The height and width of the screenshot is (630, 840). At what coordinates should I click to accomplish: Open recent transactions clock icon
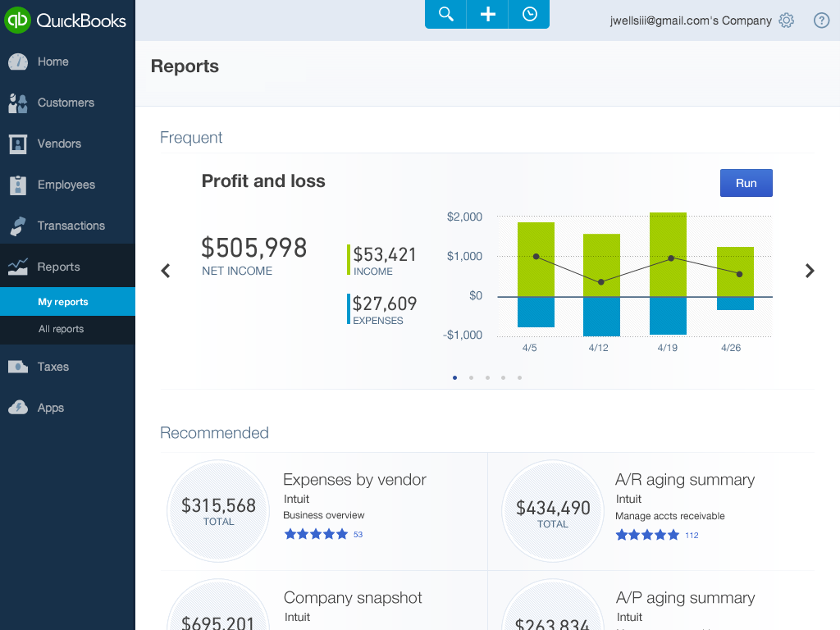(x=529, y=14)
